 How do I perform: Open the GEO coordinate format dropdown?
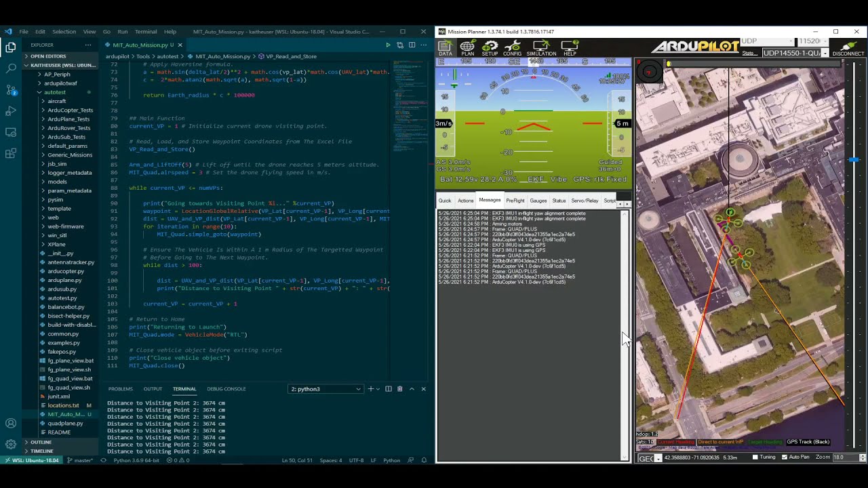[650, 458]
